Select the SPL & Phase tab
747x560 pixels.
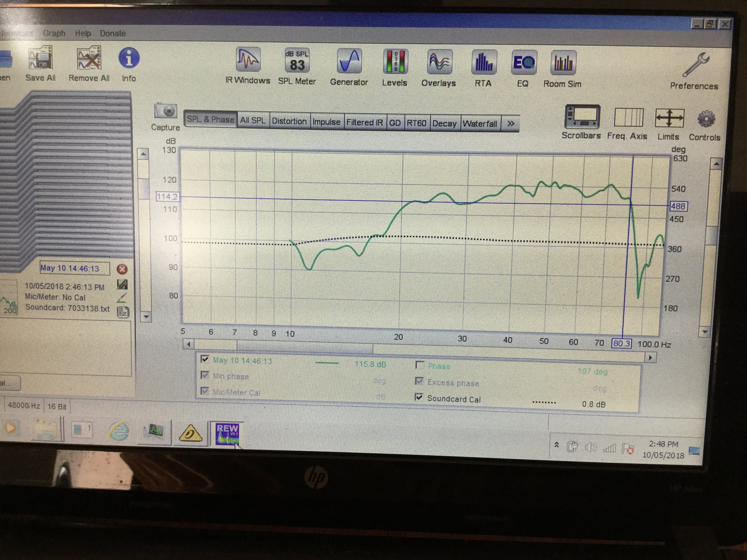click(x=210, y=119)
